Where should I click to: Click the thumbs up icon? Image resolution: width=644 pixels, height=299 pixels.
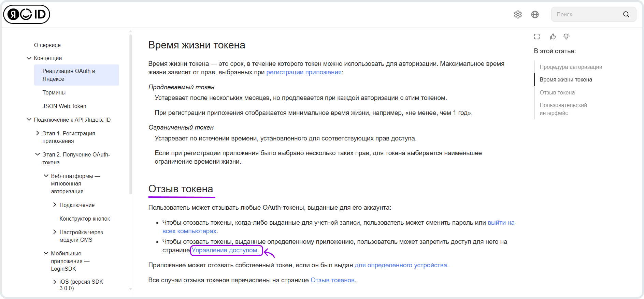point(553,36)
